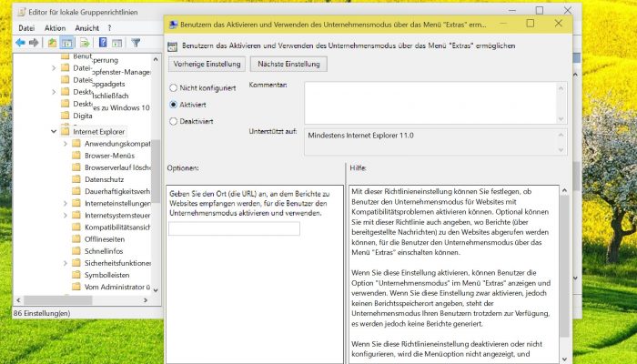The height and width of the screenshot is (364, 637).
Task: Click the tree scroll-up arrow
Action: click(x=156, y=60)
